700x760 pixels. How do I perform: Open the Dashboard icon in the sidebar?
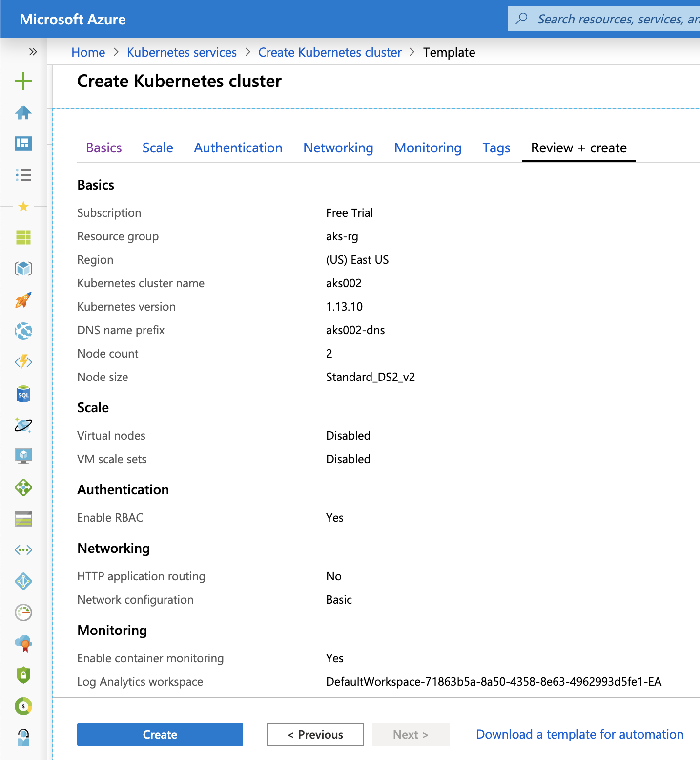(23, 144)
